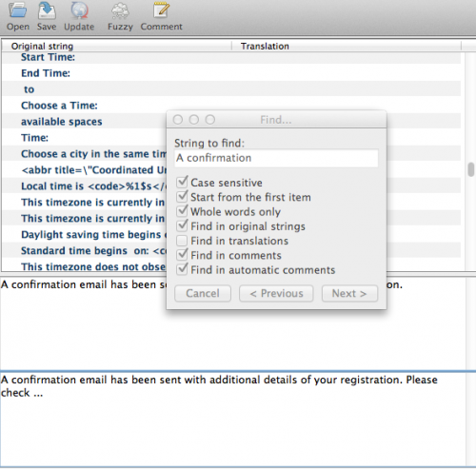
Task: Click the Next > button
Action: coord(349,293)
